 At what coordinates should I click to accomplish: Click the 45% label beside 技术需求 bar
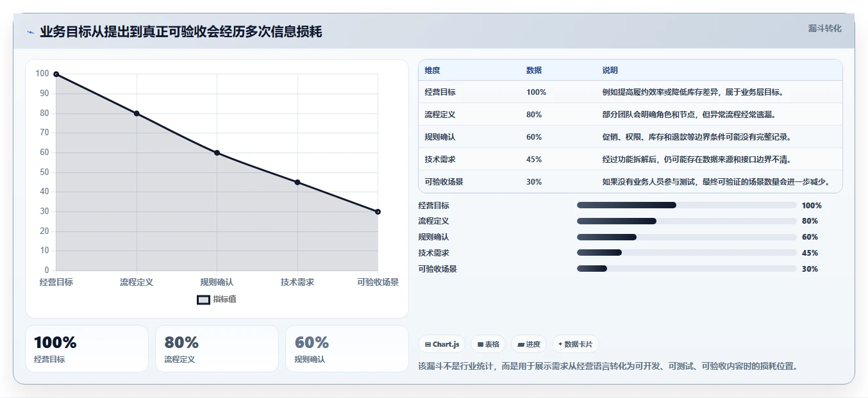click(x=810, y=253)
